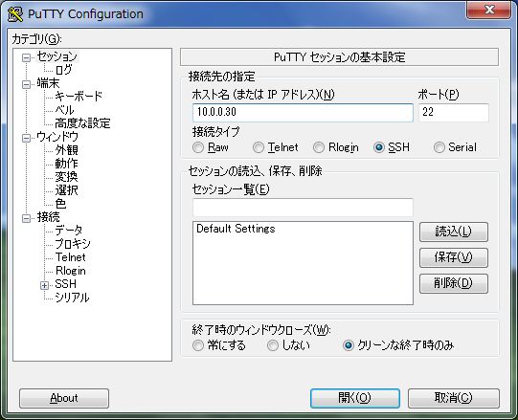Select Default Settings in the session list
Image resolution: width=518 pixels, height=420 pixels.
coord(236,229)
